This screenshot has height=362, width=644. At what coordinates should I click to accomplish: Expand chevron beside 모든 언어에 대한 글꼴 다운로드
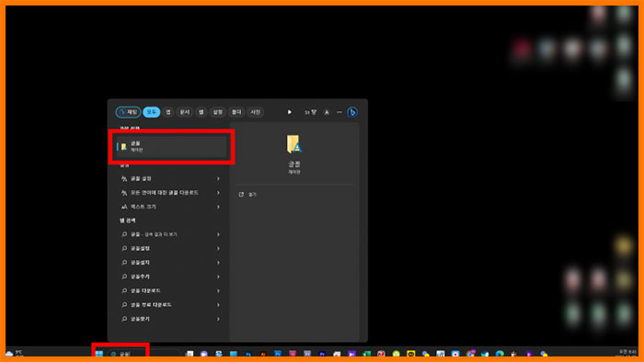(x=218, y=193)
